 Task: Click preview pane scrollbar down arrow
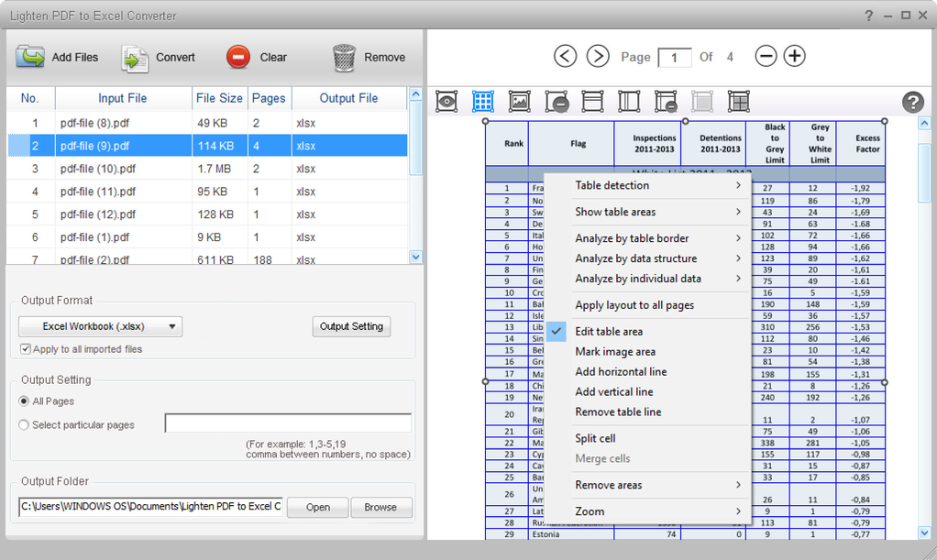click(924, 533)
